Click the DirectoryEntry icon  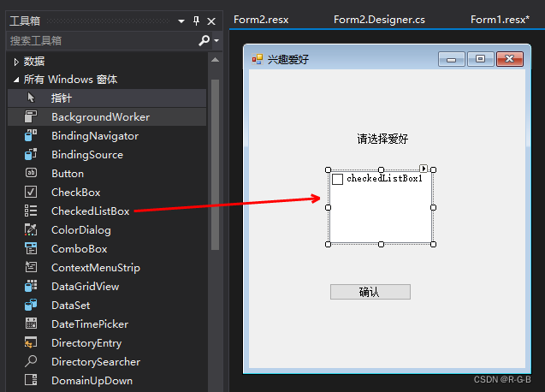pos(31,342)
